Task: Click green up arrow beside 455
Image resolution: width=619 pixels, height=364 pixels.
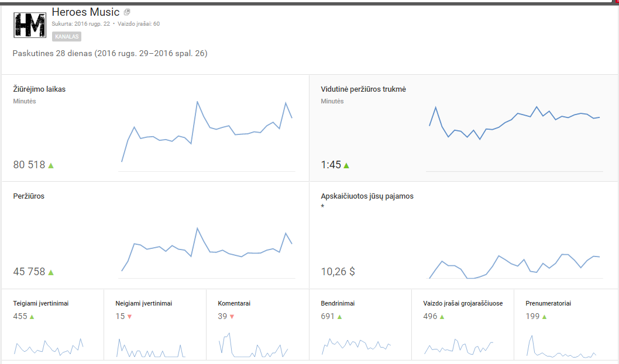Action: click(x=32, y=317)
